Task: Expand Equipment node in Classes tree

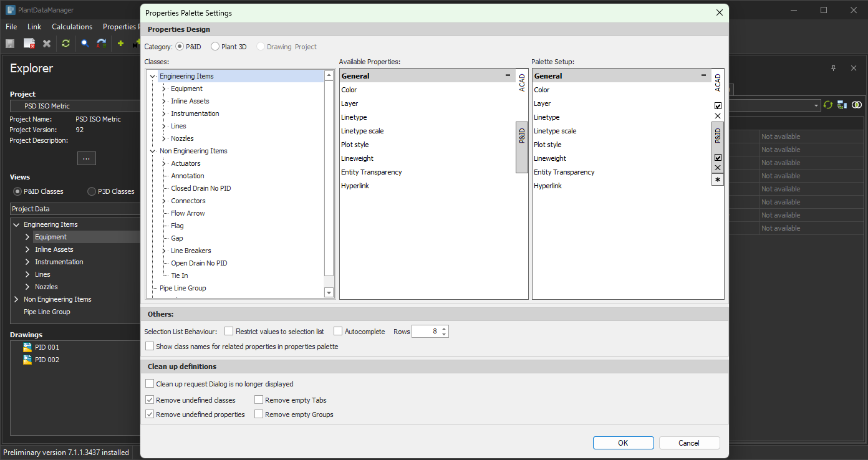Action: 164,89
